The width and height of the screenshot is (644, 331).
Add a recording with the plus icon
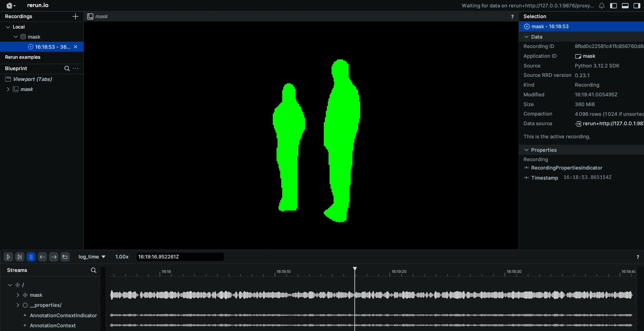[76, 16]
